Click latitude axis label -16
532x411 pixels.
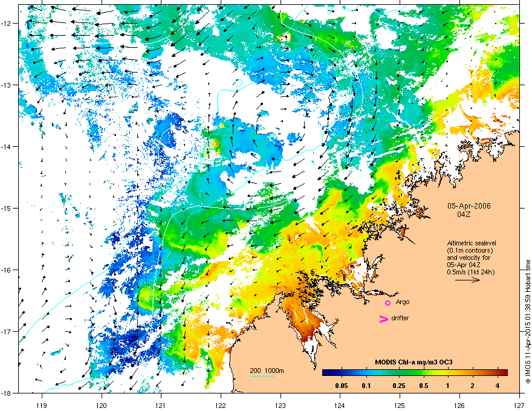tap(7, 270)
